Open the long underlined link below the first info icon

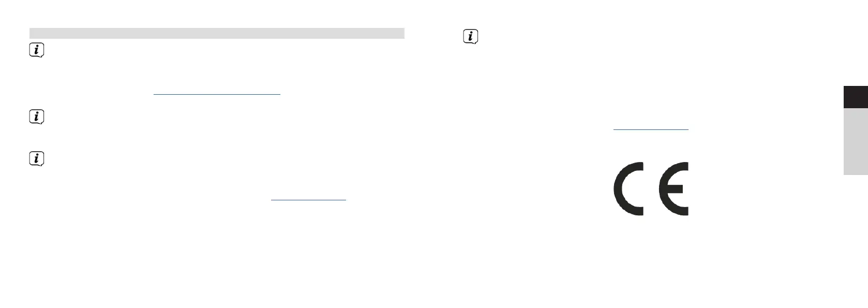click(x=217, y=94)
